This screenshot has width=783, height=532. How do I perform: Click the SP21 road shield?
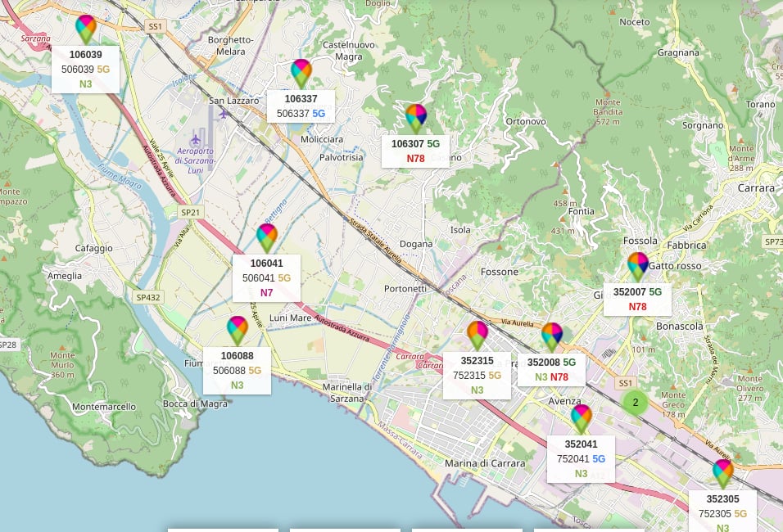[190, 213]
